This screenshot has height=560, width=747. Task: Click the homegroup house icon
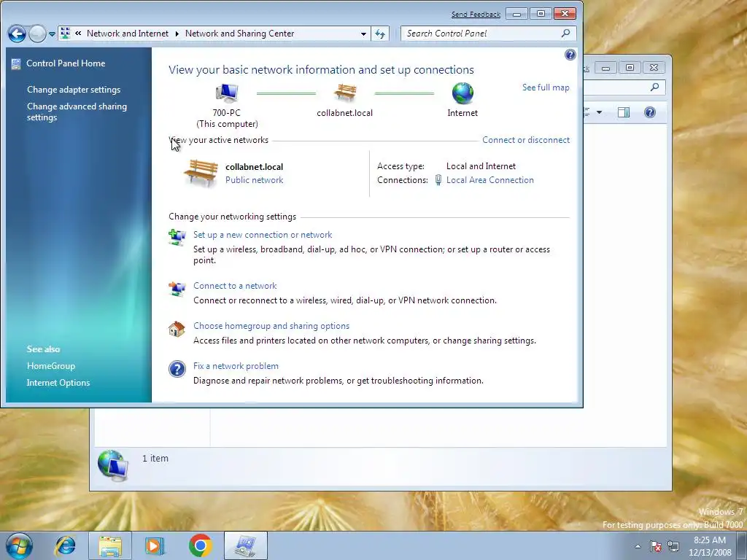[177, 329]
